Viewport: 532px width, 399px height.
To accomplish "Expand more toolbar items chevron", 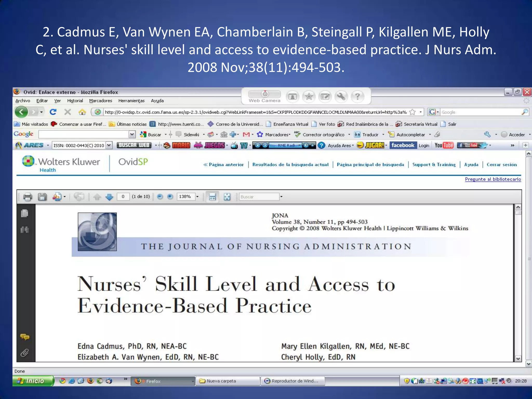I will (x=513, y=145).
